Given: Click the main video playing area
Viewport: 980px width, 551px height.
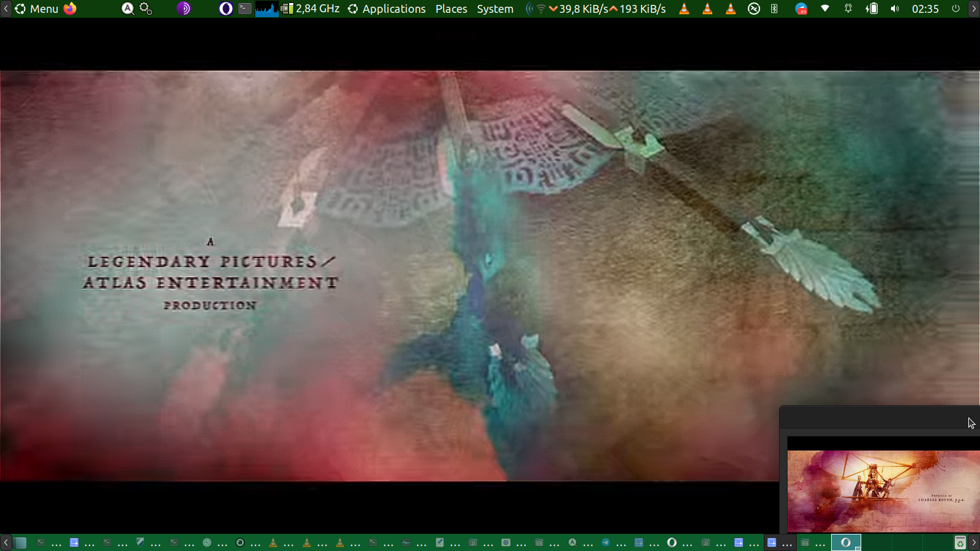Looking at the screenshot, I should (x=490, y=275).
